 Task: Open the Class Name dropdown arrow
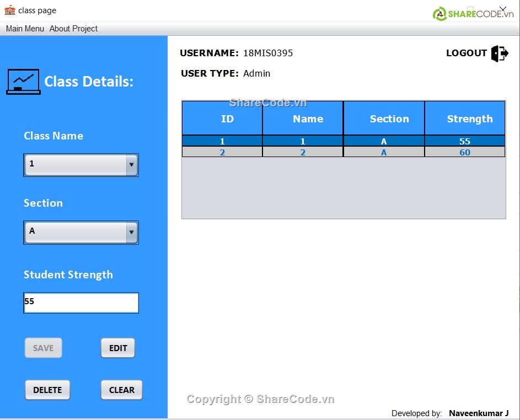131,164
